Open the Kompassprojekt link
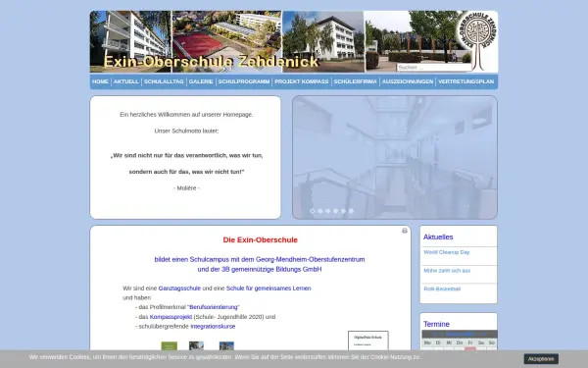The image size is (588, 368). (x=171, y=317)
